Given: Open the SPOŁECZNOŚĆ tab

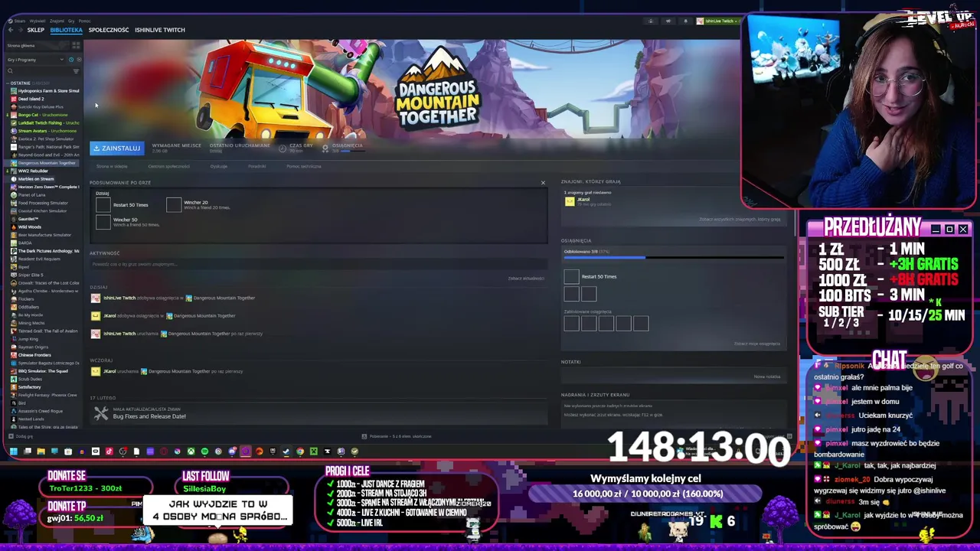Looking at the screenshot, I should [109, 30].
